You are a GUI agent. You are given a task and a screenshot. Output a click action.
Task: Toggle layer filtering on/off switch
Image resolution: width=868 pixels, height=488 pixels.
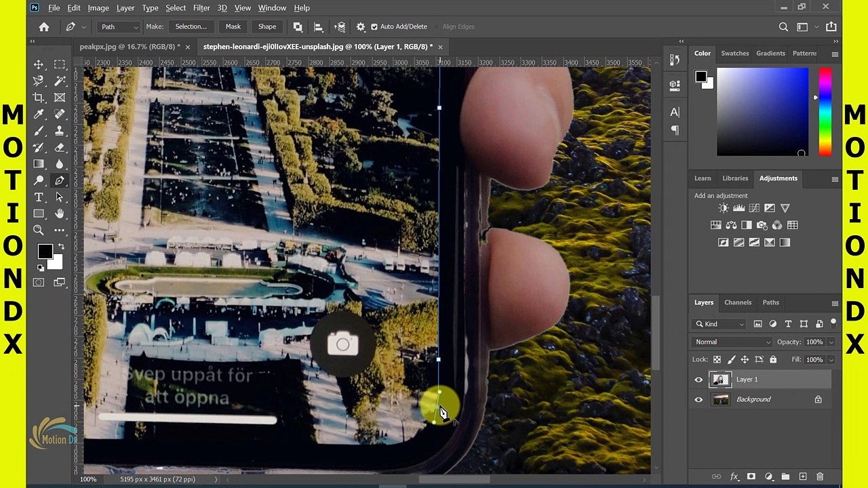point(833,323)
